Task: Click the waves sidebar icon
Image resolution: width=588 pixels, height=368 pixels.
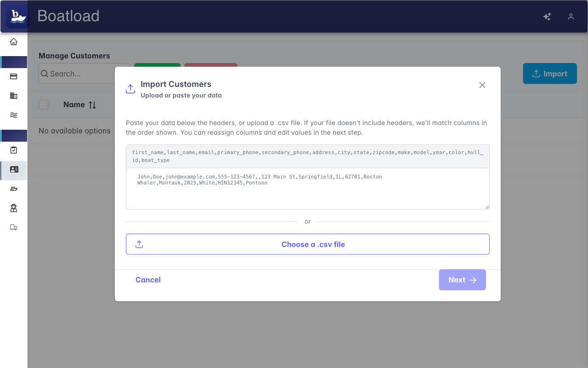Action: (14, 115)
